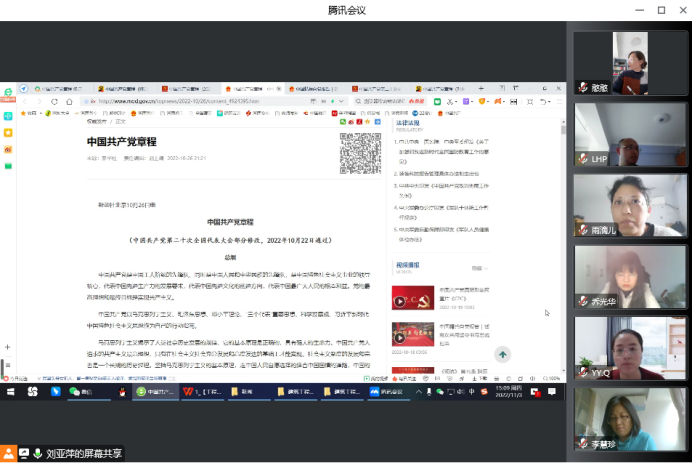
Task: Click 雨滴儿's muted microphone icon
Action: coord(582,229)
